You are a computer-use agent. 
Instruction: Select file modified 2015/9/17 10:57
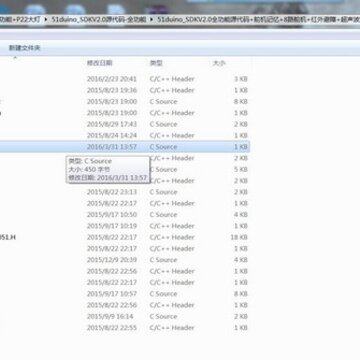(125, 294)
